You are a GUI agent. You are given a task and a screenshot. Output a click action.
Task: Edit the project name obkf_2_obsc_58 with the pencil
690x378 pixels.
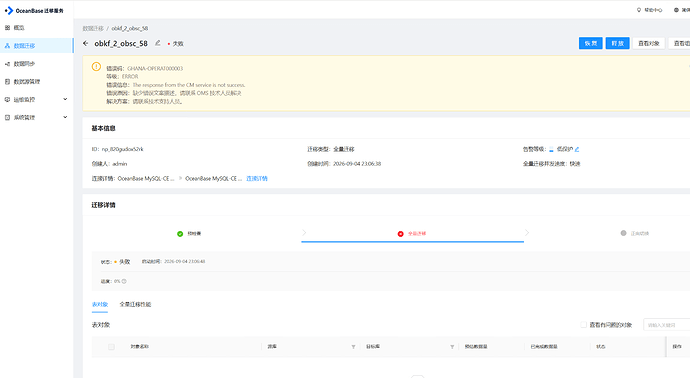click(158, 43)
